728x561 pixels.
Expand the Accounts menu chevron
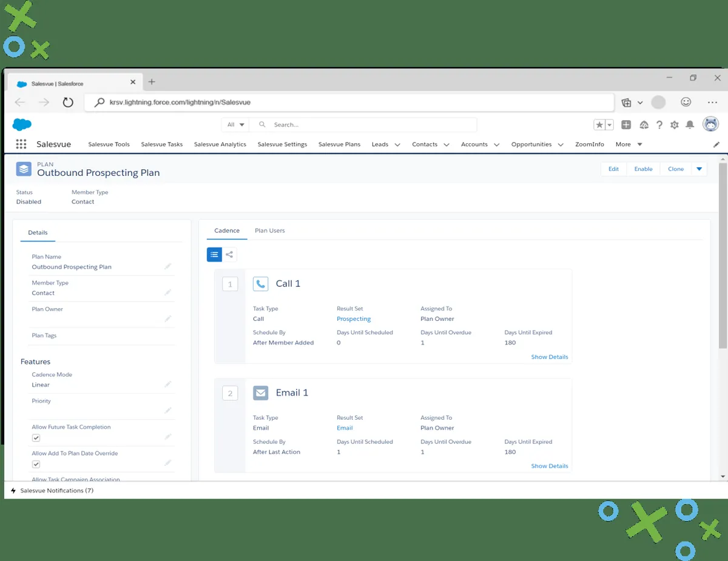pyautogui.click(x=496, y=144)
